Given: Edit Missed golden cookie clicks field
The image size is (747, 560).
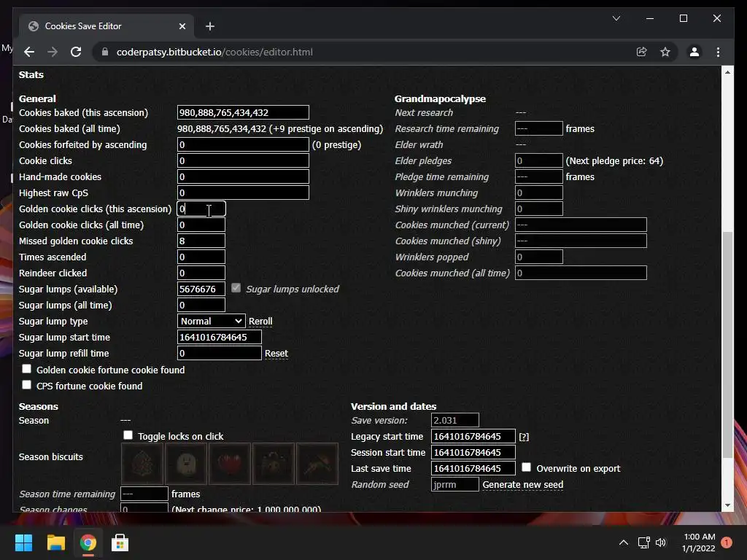Looking at the screenshot, I should tap(201, 241).
